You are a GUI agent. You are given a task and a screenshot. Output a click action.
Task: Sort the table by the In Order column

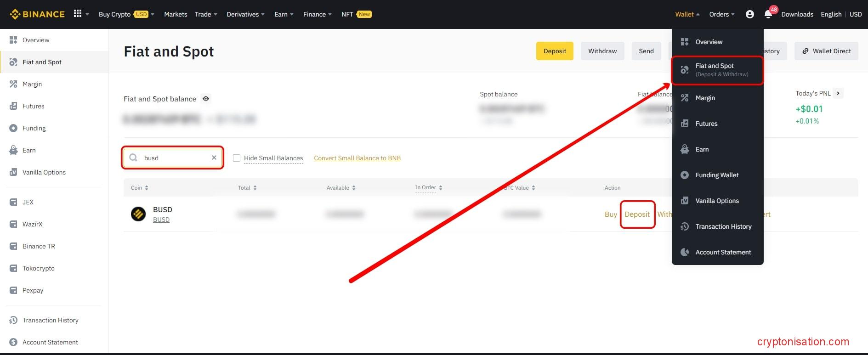[x=428, y=188]
